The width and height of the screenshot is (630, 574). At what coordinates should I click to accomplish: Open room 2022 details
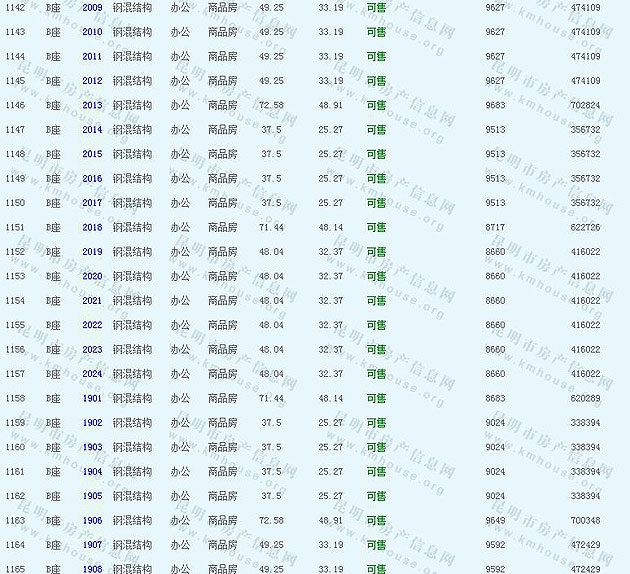tap(92, 325)
